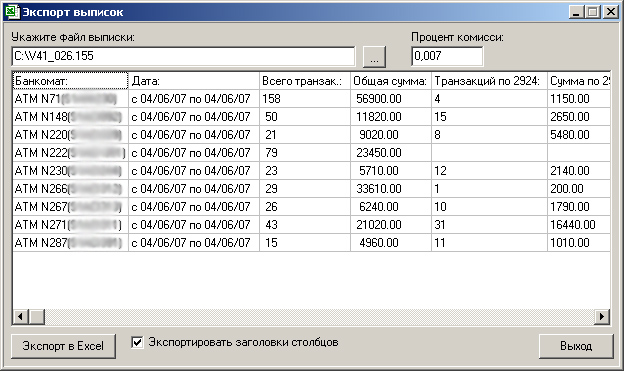
Task: Click the Дата column header
Action: (x=194, y=81)
